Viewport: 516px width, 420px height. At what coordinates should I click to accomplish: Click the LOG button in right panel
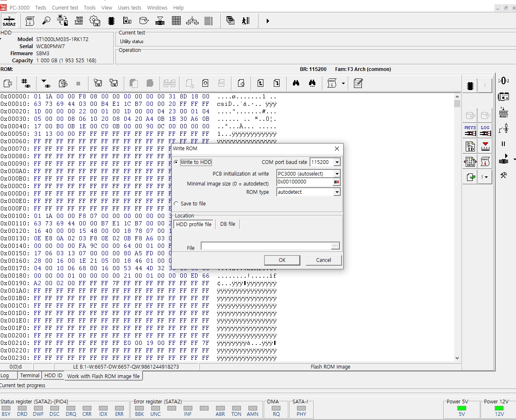point(485,131)
